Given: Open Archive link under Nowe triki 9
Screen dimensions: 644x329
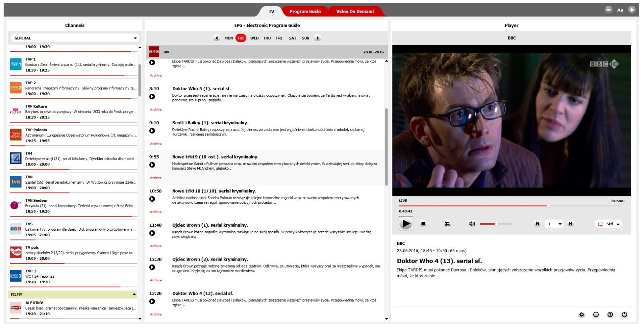Looking at the screenshot, I should click(x=156, y=178).
